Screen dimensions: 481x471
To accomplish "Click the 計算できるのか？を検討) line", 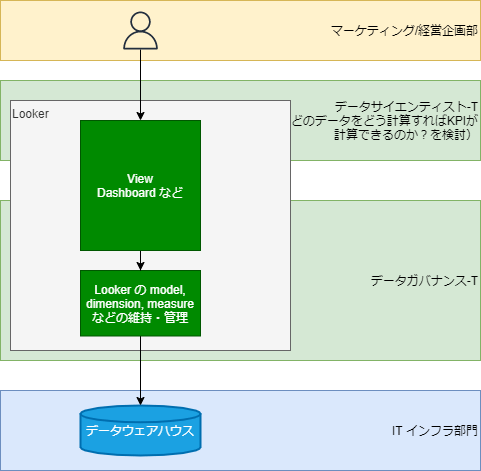I will point(402,135).
